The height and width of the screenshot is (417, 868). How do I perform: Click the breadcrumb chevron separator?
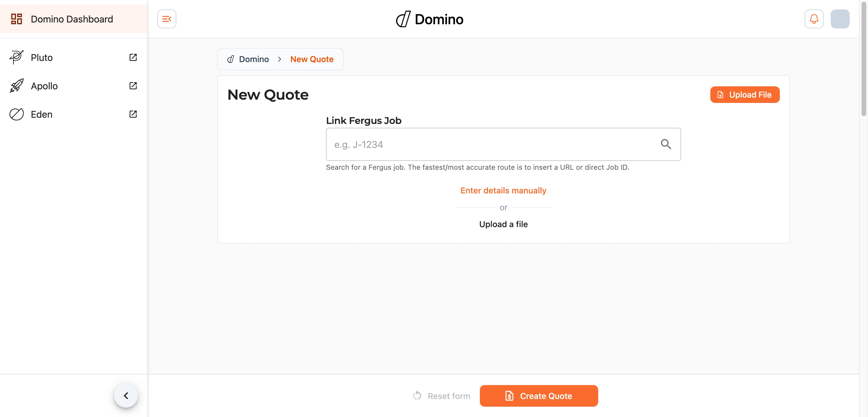pos(279,59)
